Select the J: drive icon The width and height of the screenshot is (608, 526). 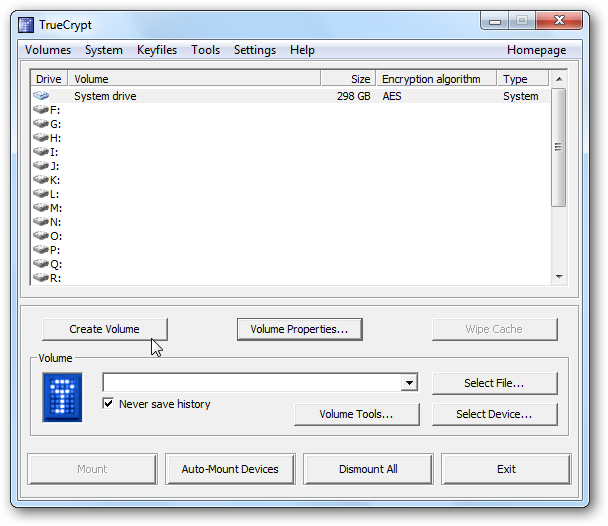[41, 166]
